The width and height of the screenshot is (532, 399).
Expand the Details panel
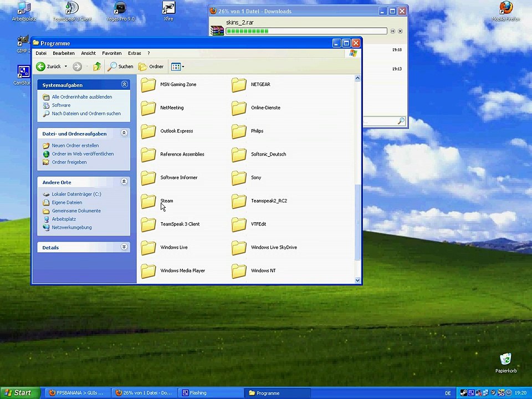click(124, 247)
